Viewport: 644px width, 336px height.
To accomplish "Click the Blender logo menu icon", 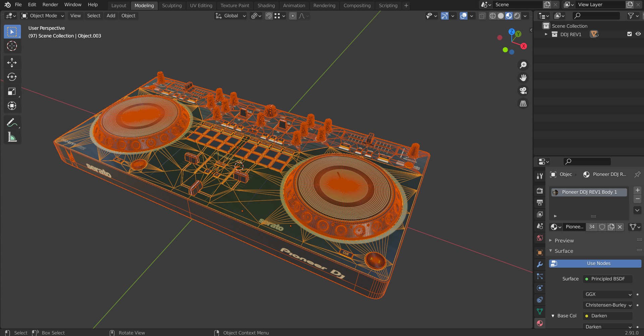I will pos(7,5).
